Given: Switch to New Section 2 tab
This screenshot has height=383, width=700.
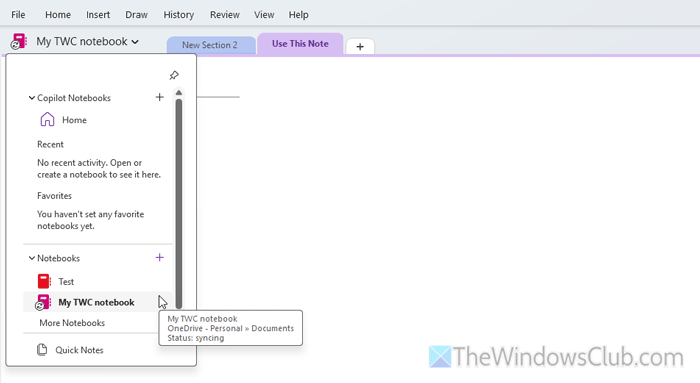Looking at the screenshot, I should [210, 45].
